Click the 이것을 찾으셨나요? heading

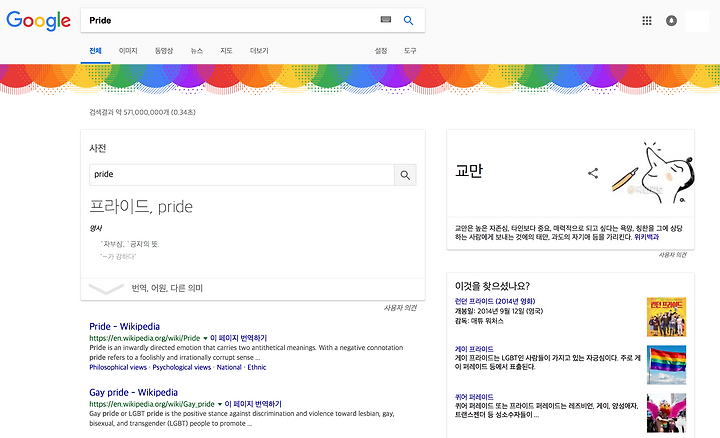(492, 286)
